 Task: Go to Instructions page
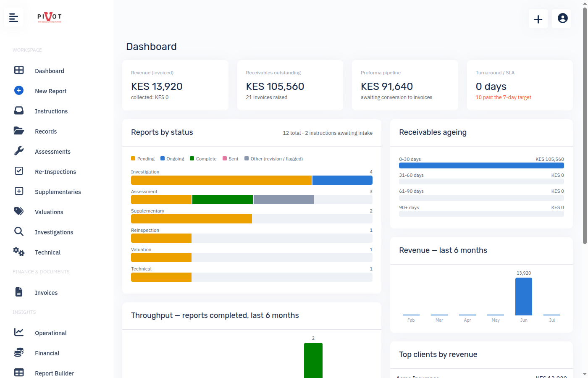tap(51, 111)
